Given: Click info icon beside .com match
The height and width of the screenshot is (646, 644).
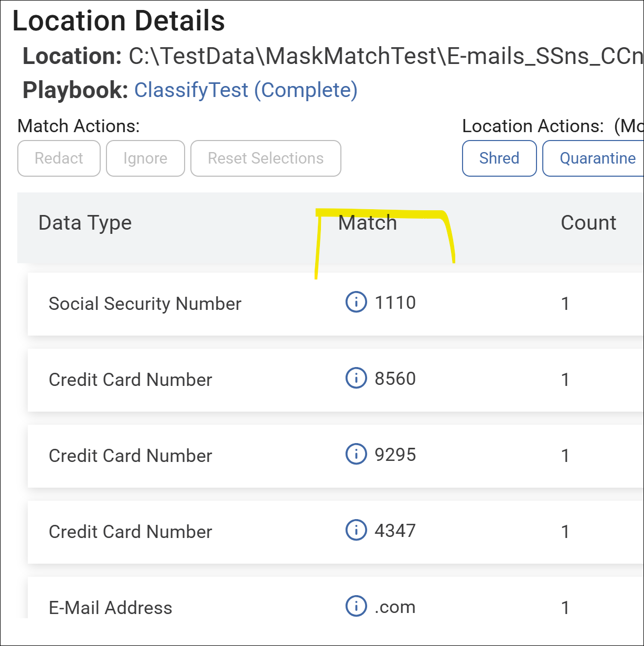Looking at the screenshot, I should (356, 606).
